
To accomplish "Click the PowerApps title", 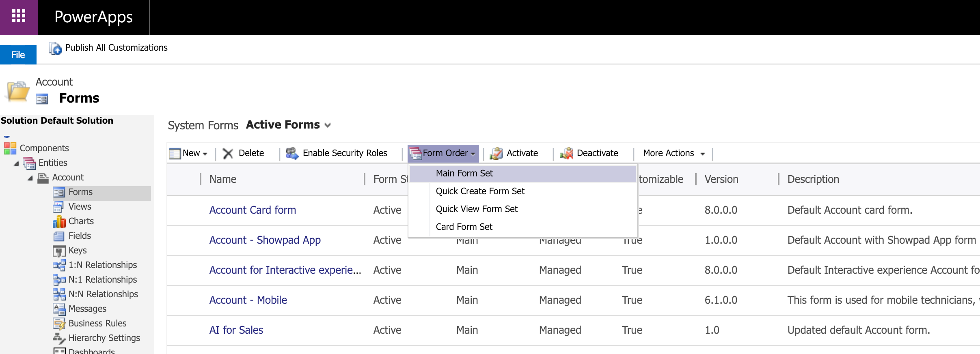I will (x=93, y=17).
